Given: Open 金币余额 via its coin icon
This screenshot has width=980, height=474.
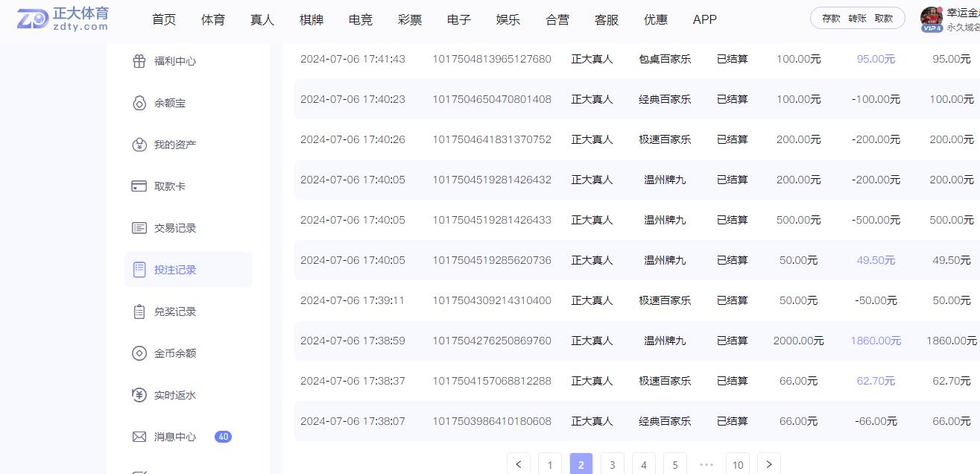Looking at the screenshot, I should (139, 353).
